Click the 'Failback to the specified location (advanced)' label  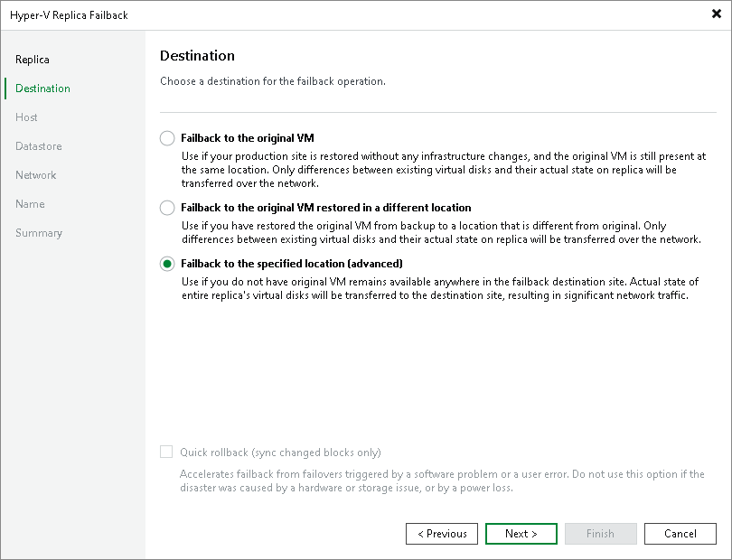pyautogui.click(x=292, y=264)
